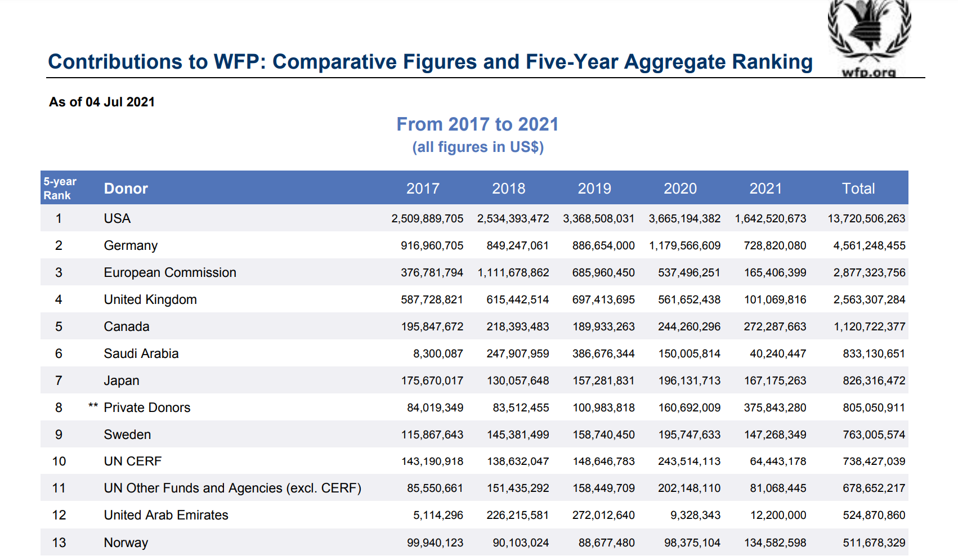Image resolution: width=958 pixels, height=560 pixels.
Task: Click the wfp.org text under logo
Action: click(869, 72)
